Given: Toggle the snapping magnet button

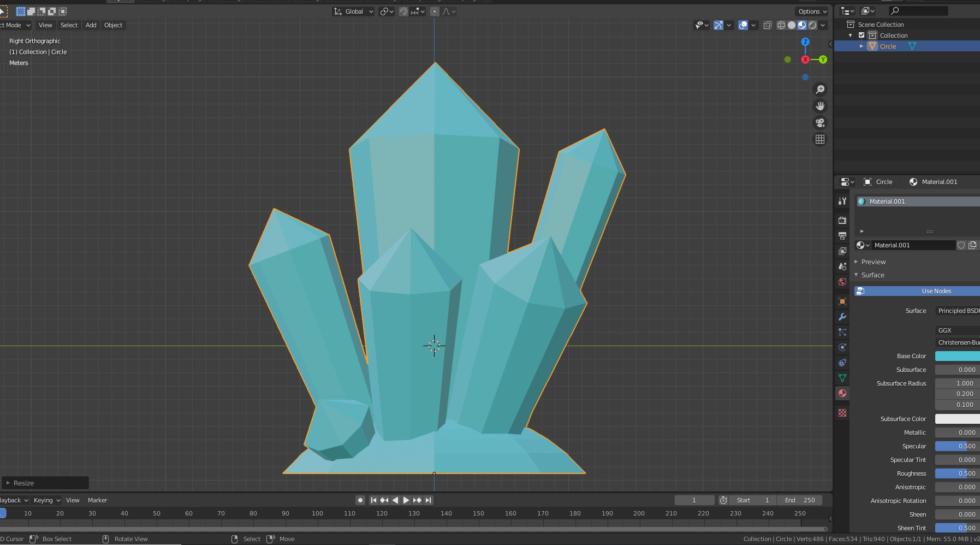Looking at the screenshot, I should 403,11.
